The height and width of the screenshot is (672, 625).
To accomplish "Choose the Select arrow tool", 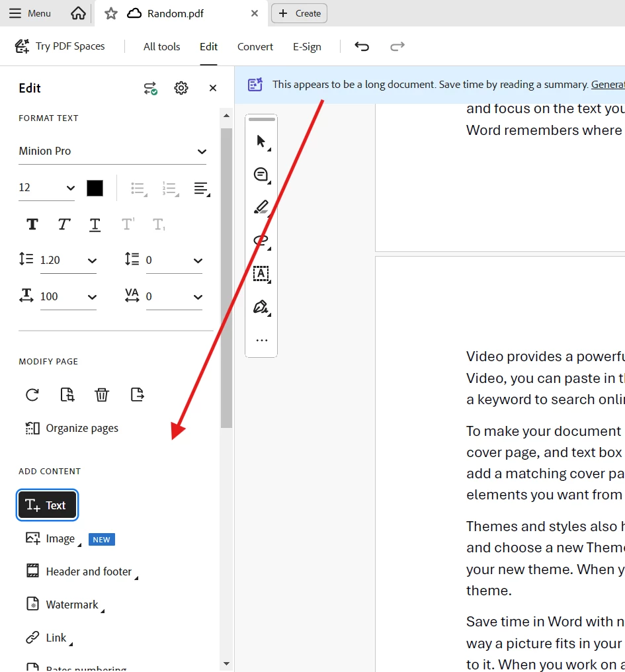I will 261,142.
